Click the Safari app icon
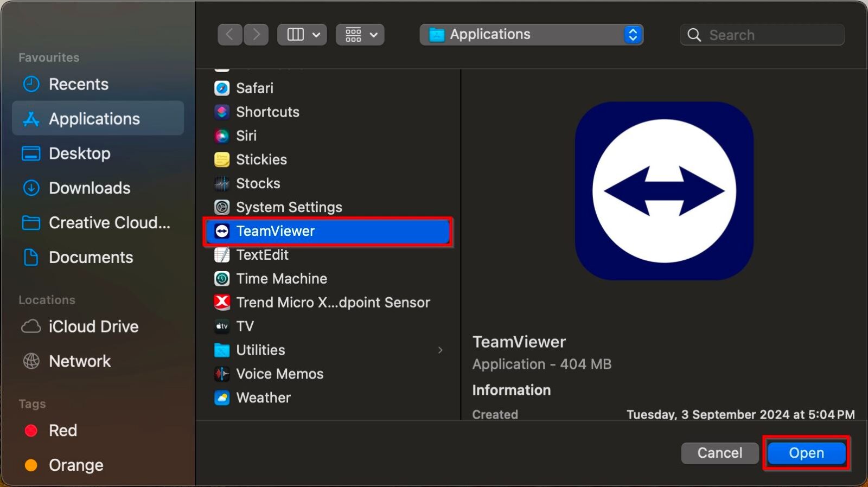This screenshot has height=487, width=868. coord(222,88)
